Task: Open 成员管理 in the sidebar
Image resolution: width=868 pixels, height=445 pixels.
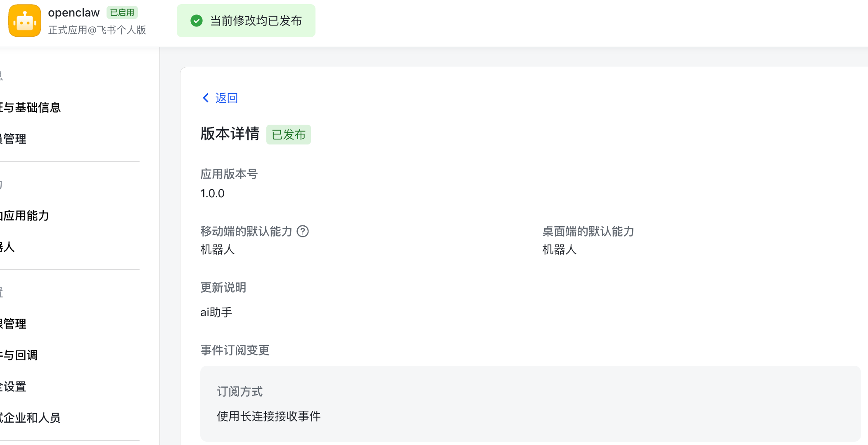Action: (13, 139)
